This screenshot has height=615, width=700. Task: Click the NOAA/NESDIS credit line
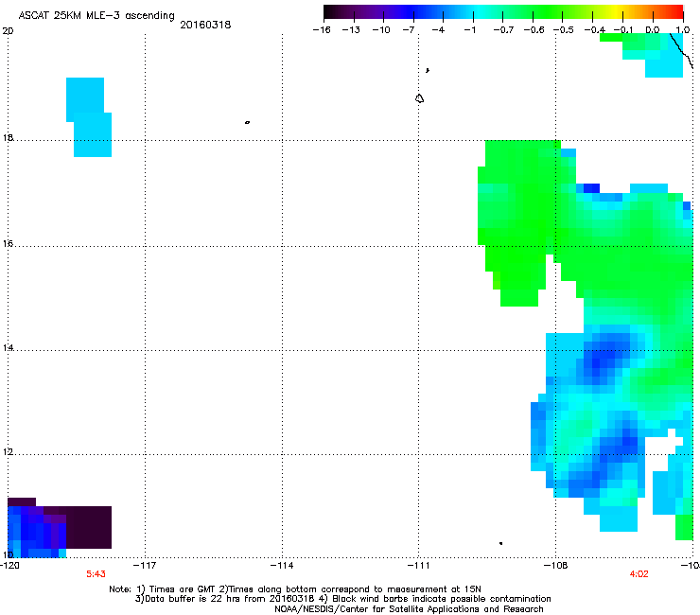409,609
